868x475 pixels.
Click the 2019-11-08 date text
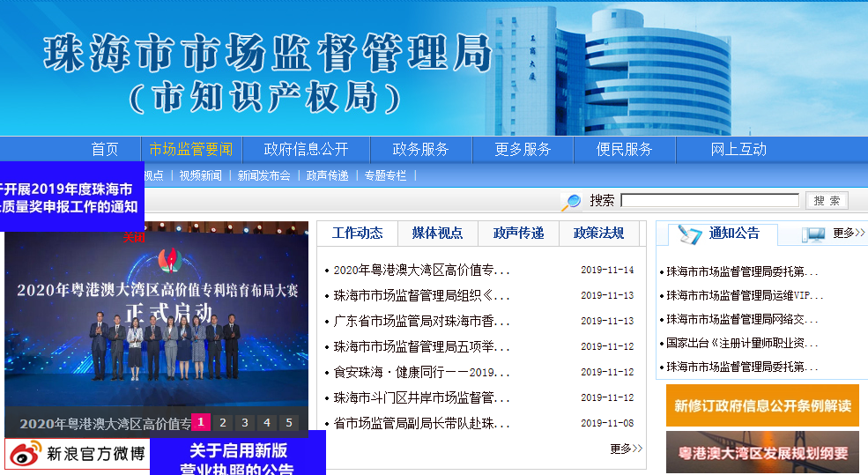[607, 423]
